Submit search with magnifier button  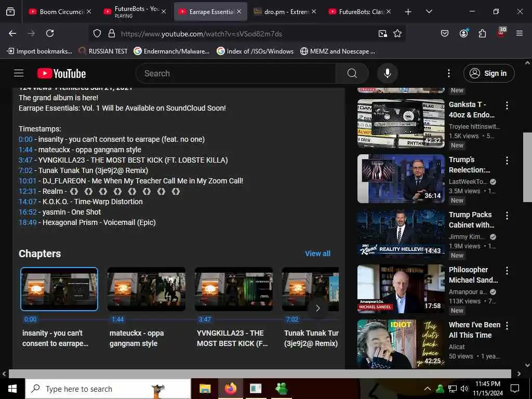point(352,73)
